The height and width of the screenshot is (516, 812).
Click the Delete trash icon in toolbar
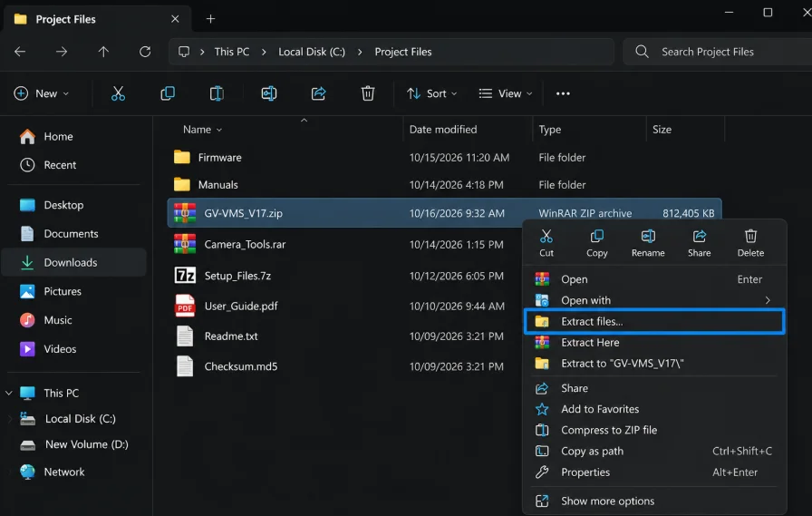coord(368,93)
